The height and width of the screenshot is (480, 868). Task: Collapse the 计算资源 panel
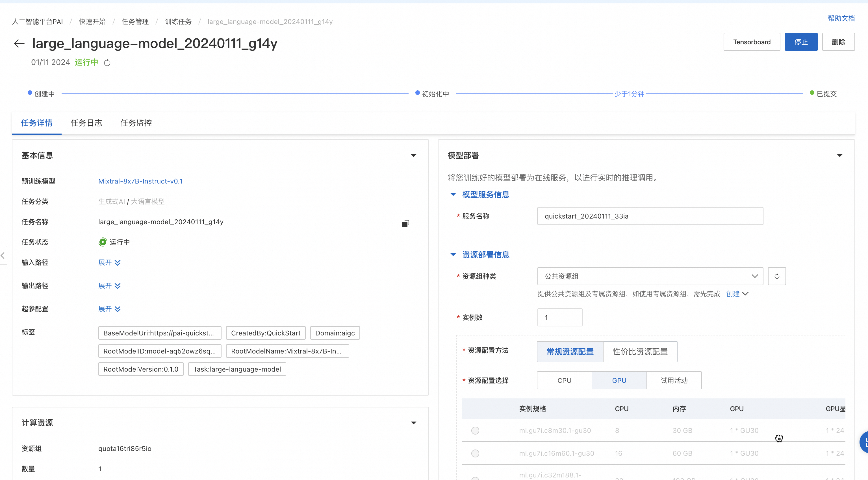tap(413, 423)
